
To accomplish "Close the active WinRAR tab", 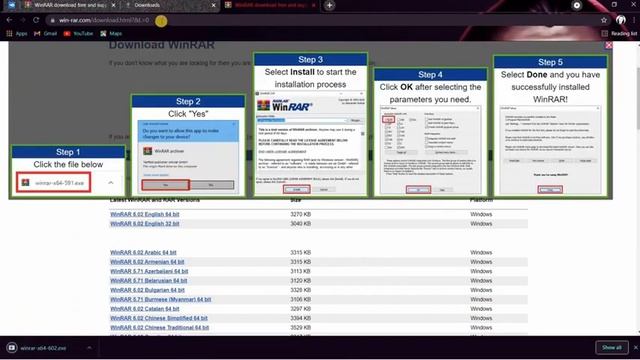I will coord(313,5).
